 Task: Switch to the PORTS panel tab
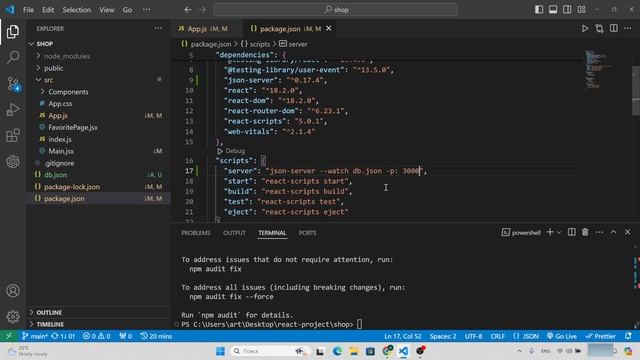point(307,233)
